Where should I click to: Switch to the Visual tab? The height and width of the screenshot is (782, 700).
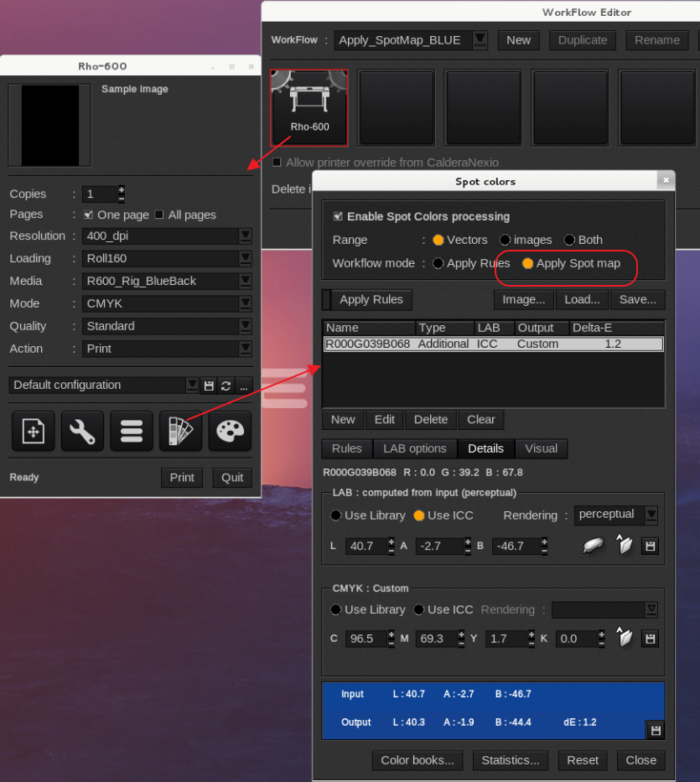(x=541, y=448)
